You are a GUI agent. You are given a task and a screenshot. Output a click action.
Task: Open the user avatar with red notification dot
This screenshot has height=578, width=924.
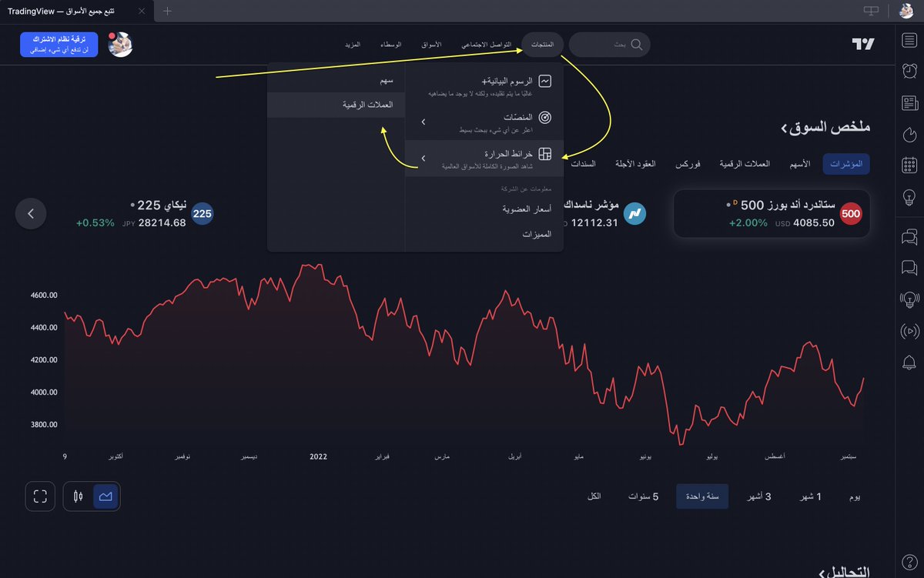point(120,45)
